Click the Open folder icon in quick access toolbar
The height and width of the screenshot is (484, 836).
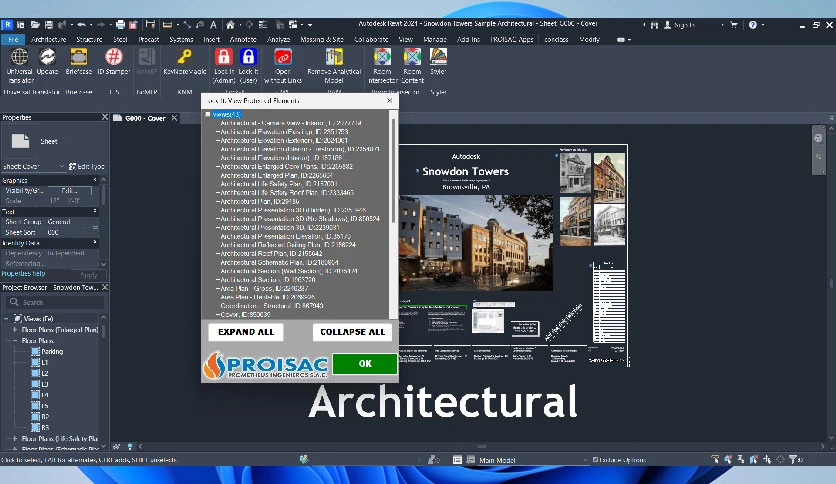pyautogui.click(x=35, y=25)
